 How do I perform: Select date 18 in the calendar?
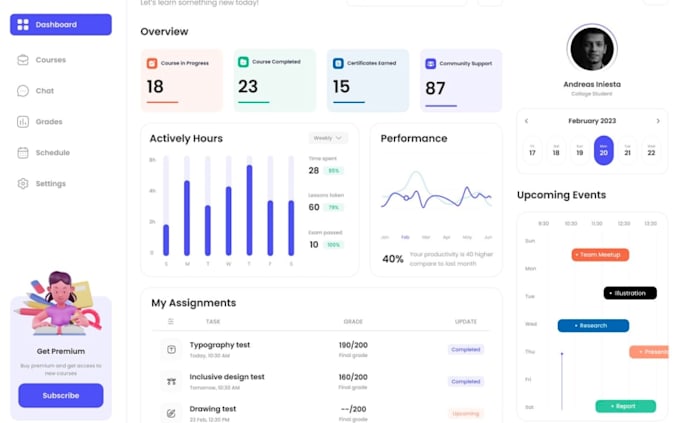(x=556, y=150)
